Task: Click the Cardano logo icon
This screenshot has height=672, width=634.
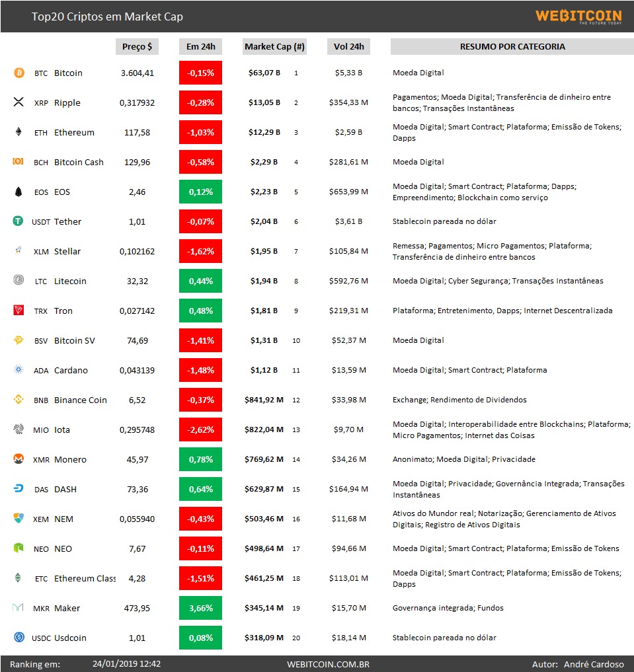Action: [x=19, y=369]
